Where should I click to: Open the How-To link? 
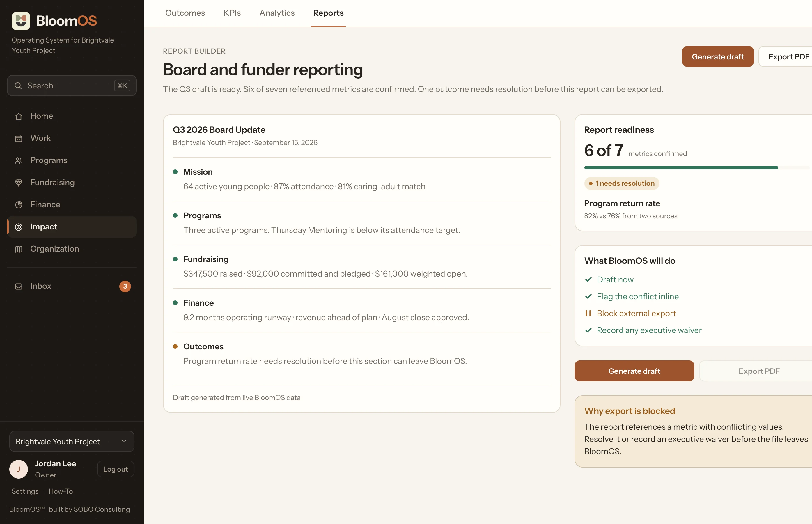[x=61, y=491]
